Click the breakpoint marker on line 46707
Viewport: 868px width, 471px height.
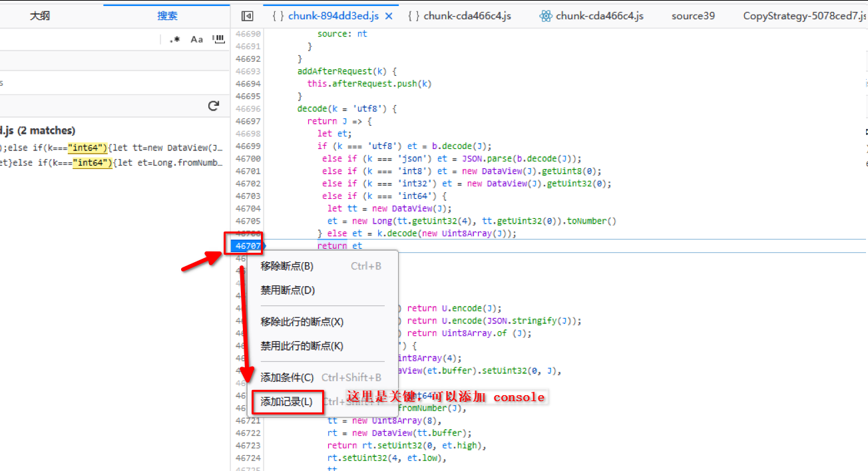point(247,246)
